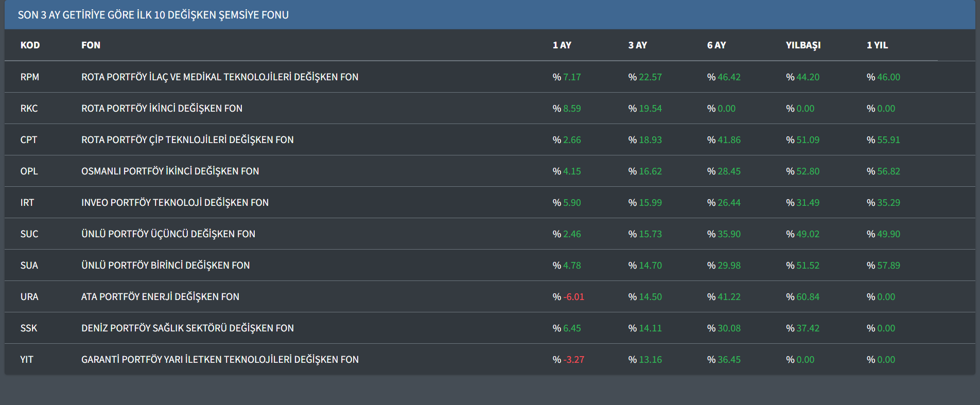The width and height of the screenshot is (980, 405).
Task: Select Inveo Portföy Teknoloji Değişken Fon
Action: 175,203
